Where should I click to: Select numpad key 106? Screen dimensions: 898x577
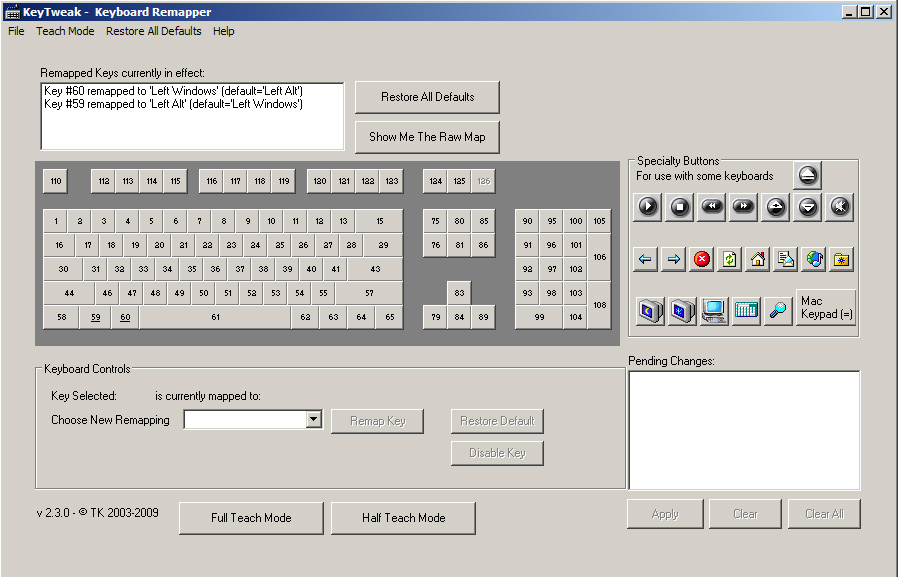click(599, 257)
